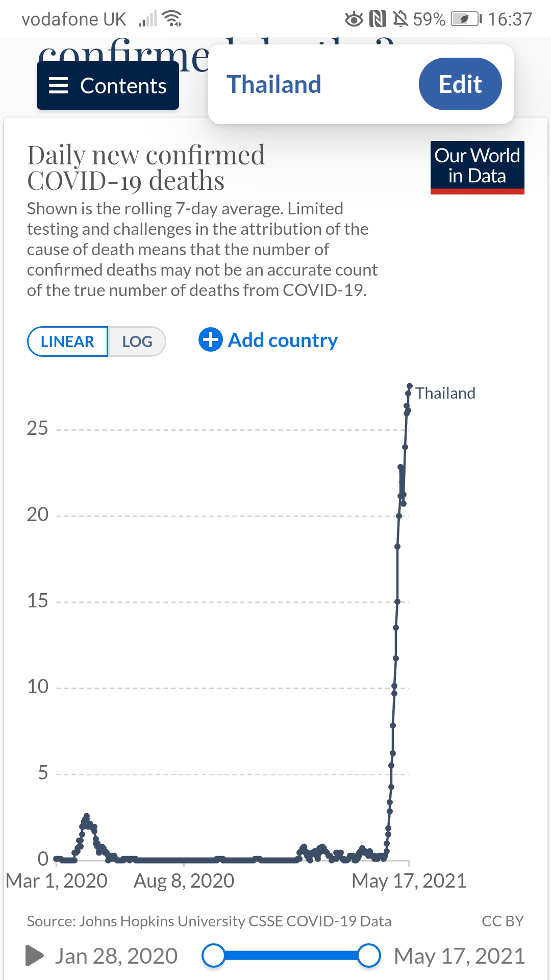Screen dimensions: 551x980
Task: Click the Edit country button
Action: (x=460, y=84)
